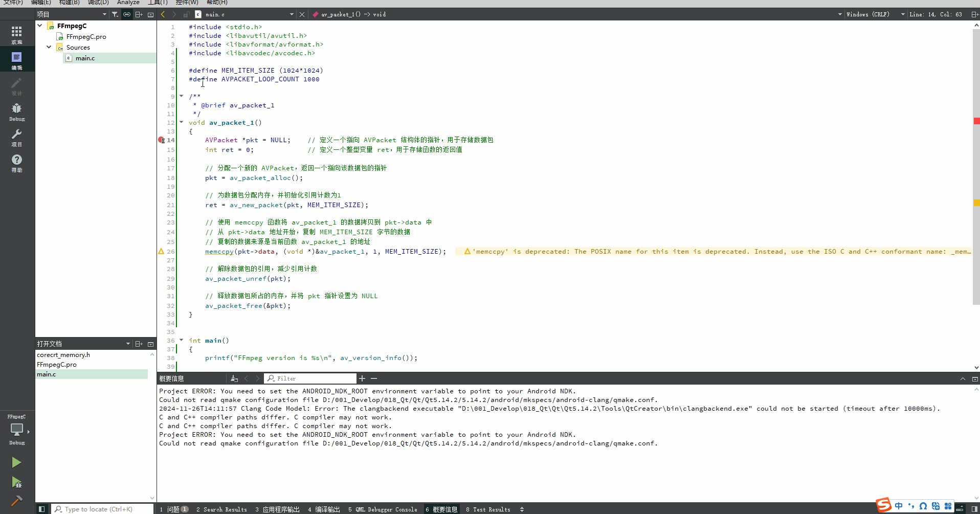Open the output pane selector arrows
The width and height of the screenshot is (980, 514).
coord(522,509)
